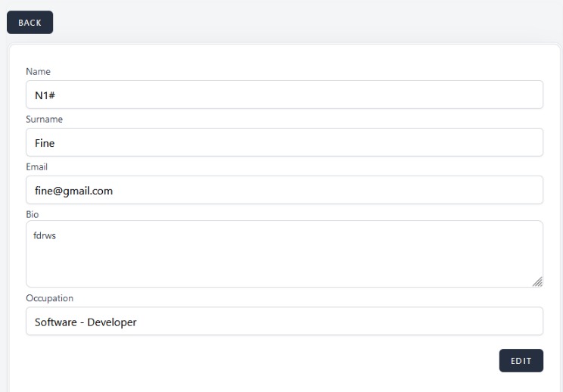Click the "Bio" field label
The width and height of the screenshot is (563, 392).
[33, 214]
